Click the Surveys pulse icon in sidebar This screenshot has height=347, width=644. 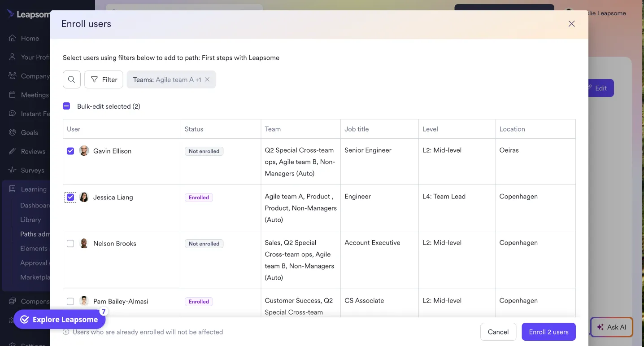pyautogui.click(x=13, y=170)
